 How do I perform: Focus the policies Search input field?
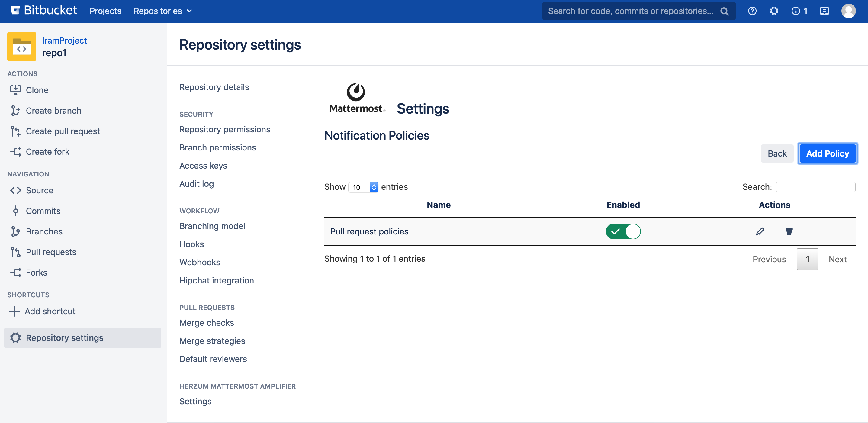pos(815,187)
